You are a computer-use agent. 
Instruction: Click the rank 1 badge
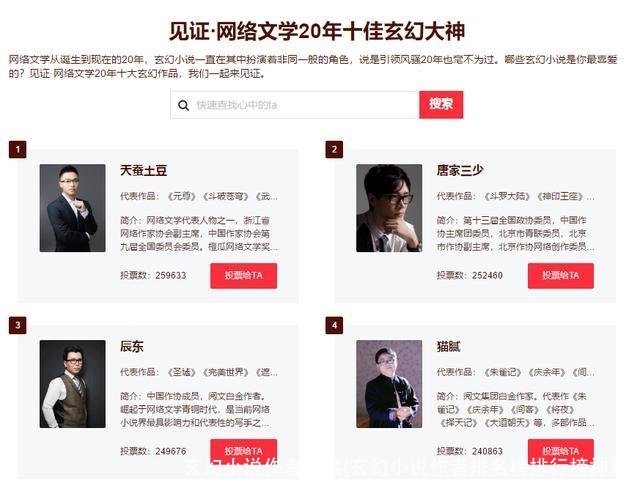point(18,149)
